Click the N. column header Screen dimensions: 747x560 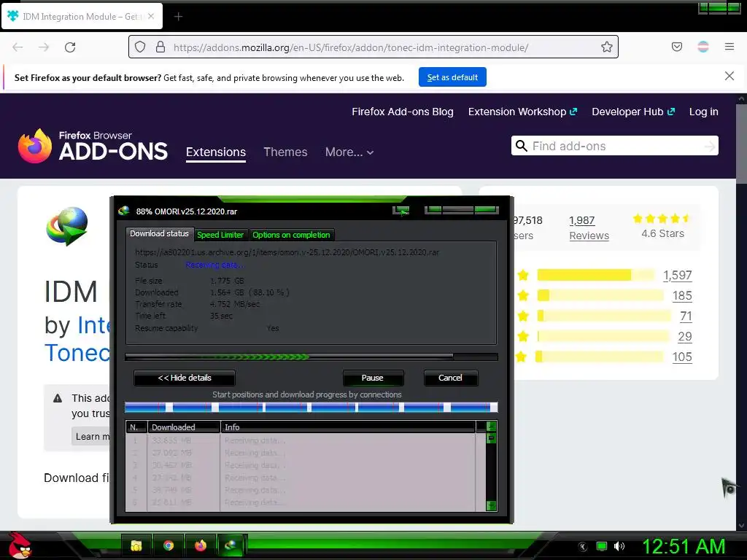(x=136, y=427)
